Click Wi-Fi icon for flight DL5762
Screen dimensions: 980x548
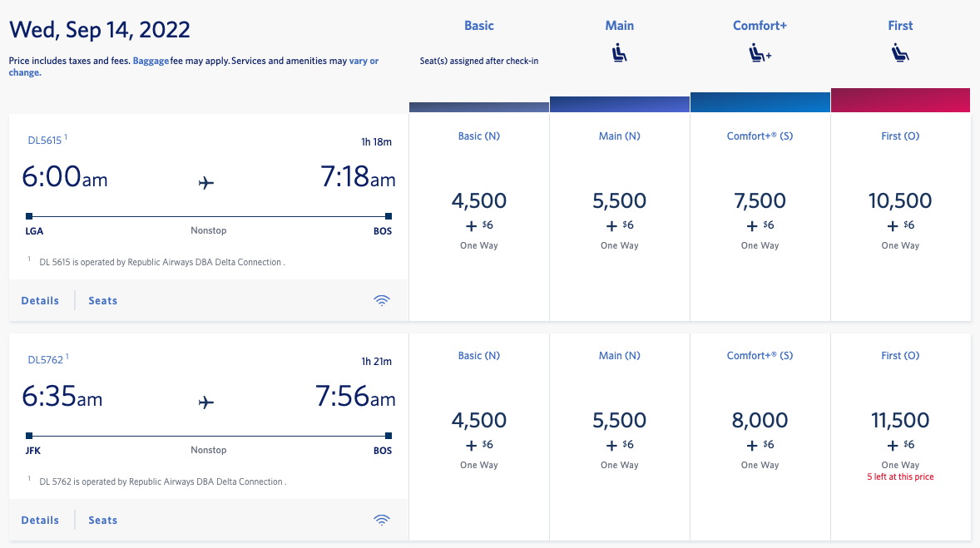382,521
